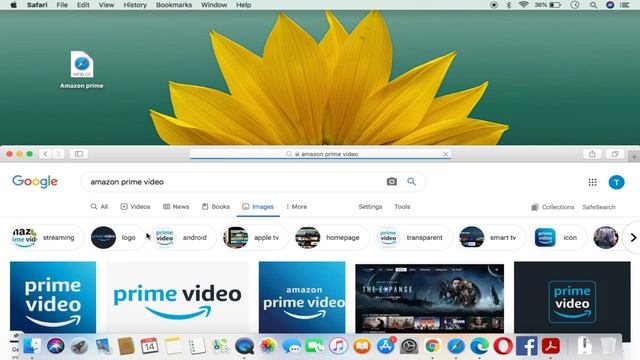Filter images by smart tv chip
The width and height of the screenshot is (640, 360).
491,238
